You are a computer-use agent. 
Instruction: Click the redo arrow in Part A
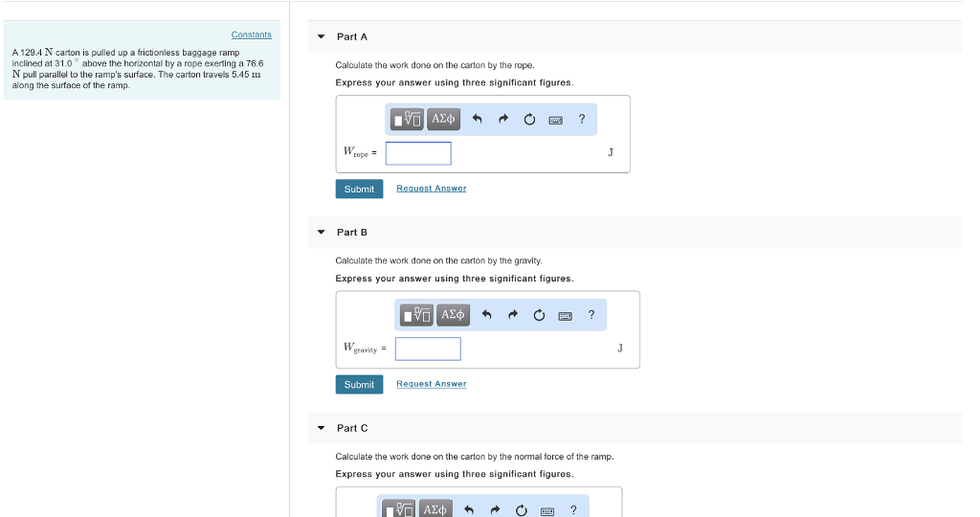click(x=502, y=120)
